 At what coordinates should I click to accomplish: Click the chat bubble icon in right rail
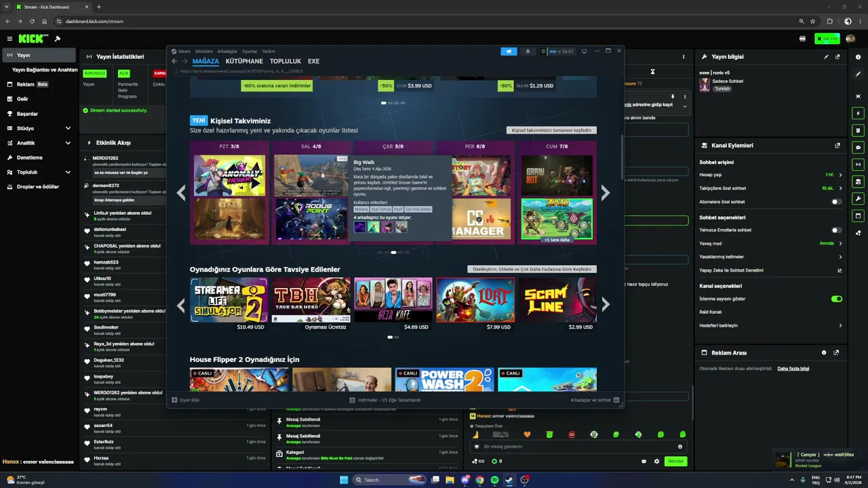tap(859, 147)
